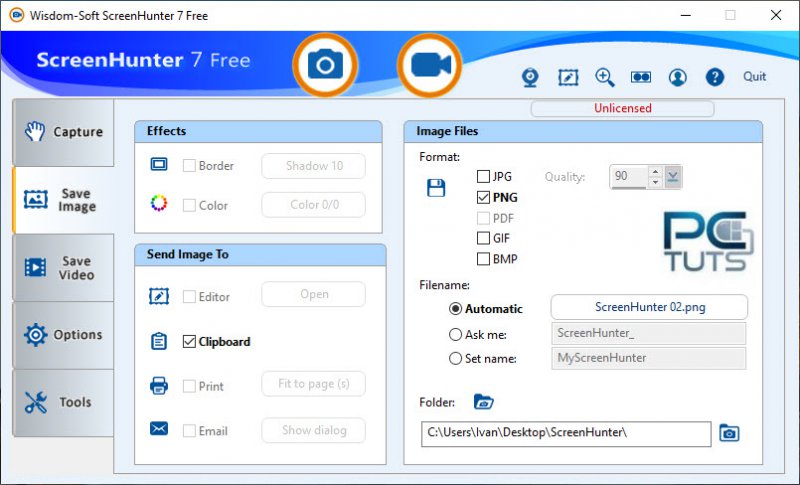
Task: Click the Color 0/0 button
Action: [x=314, y=205]
